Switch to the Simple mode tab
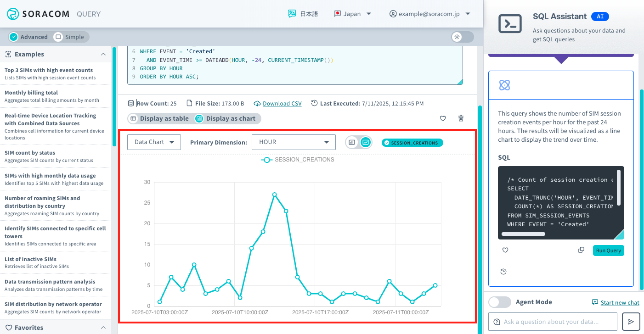Image resolution: width=644 pixels, height=334 pixels. tap(69, 37)
